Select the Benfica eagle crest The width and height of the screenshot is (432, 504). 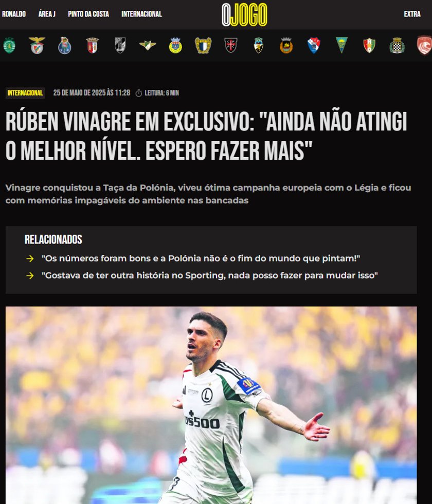tap(37, 45)
